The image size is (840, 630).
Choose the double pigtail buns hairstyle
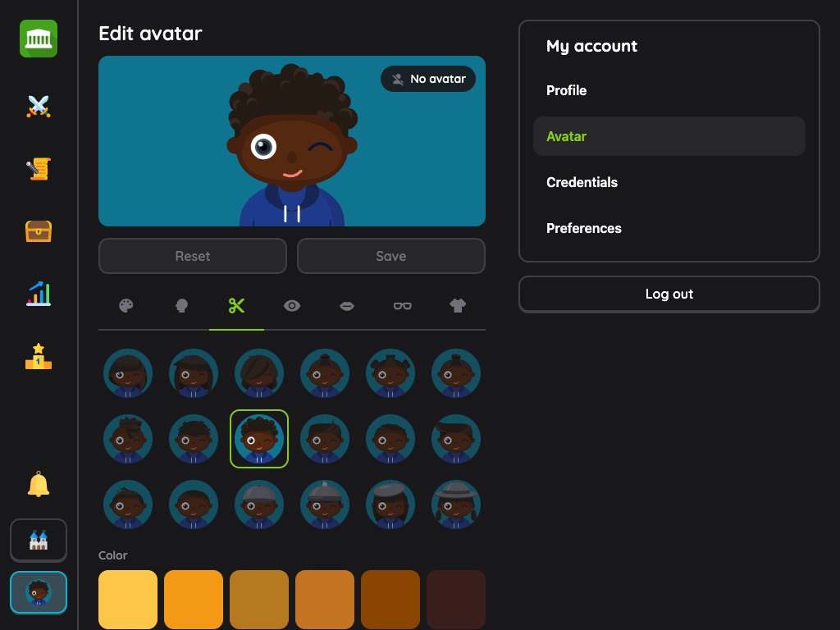coord(390,373)
